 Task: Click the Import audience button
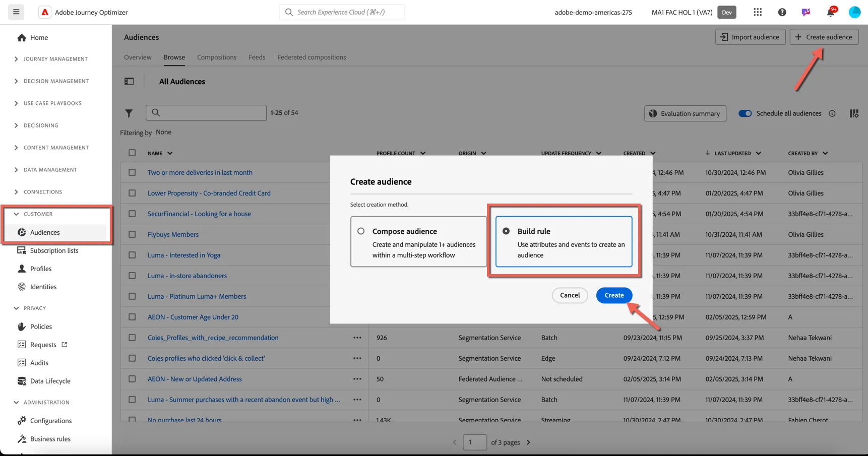coord(750,37)
